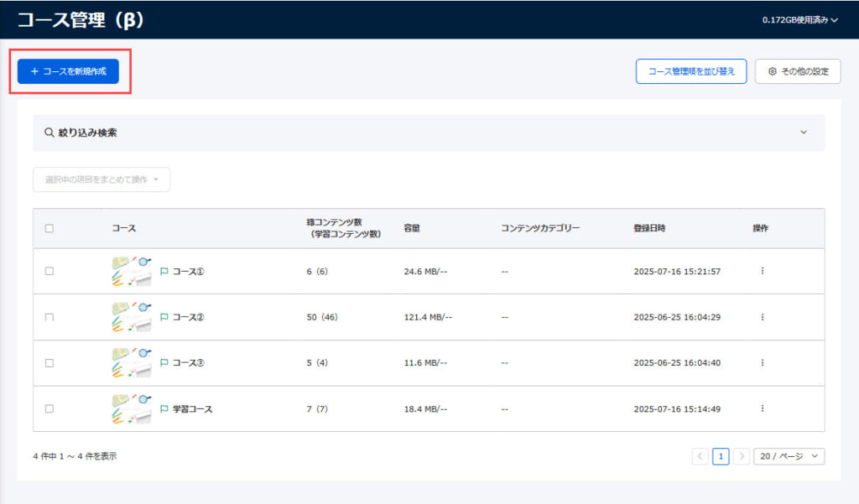Viewport: 859px width, 504px height.
Task: Open the three-dot menu for コース①
Action: 762,271
